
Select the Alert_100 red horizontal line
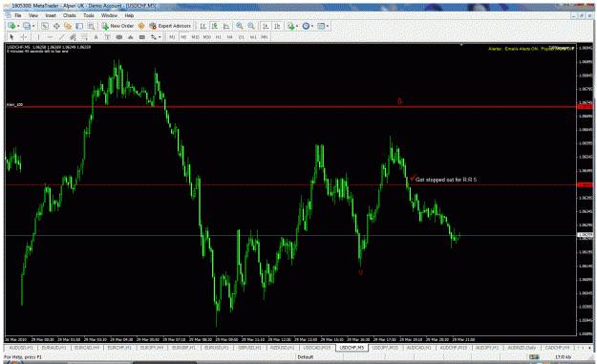pos(291,107)
